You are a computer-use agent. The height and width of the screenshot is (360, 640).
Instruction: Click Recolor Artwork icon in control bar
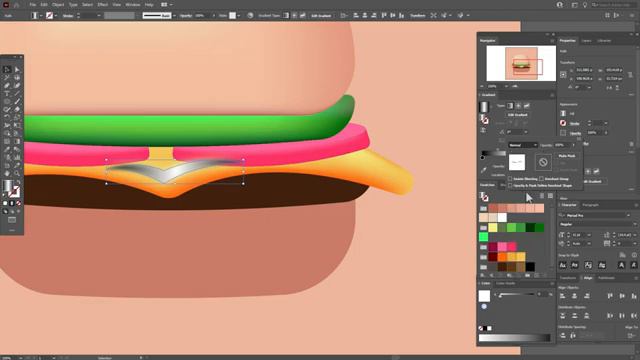tap(250, 16)
